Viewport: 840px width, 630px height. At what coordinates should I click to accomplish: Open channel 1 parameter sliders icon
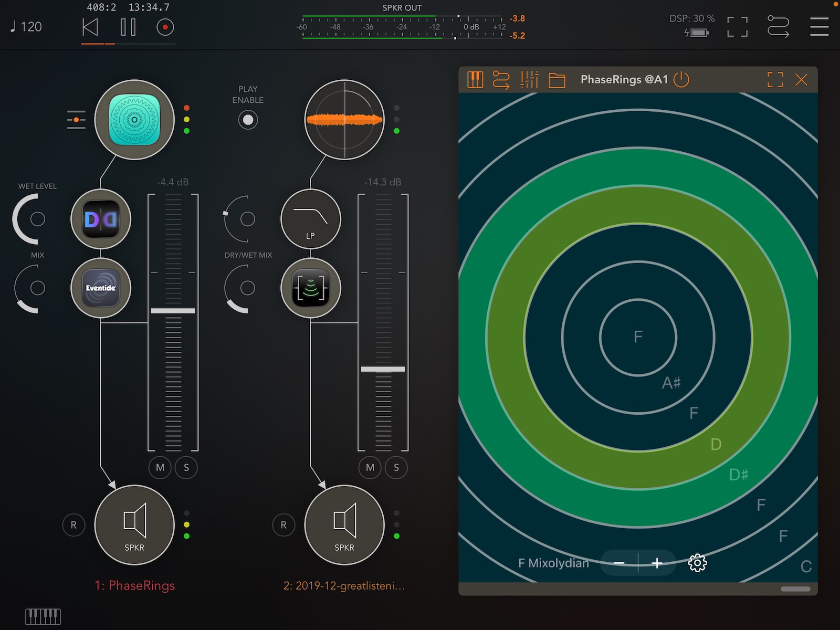(x=76, y=120)
